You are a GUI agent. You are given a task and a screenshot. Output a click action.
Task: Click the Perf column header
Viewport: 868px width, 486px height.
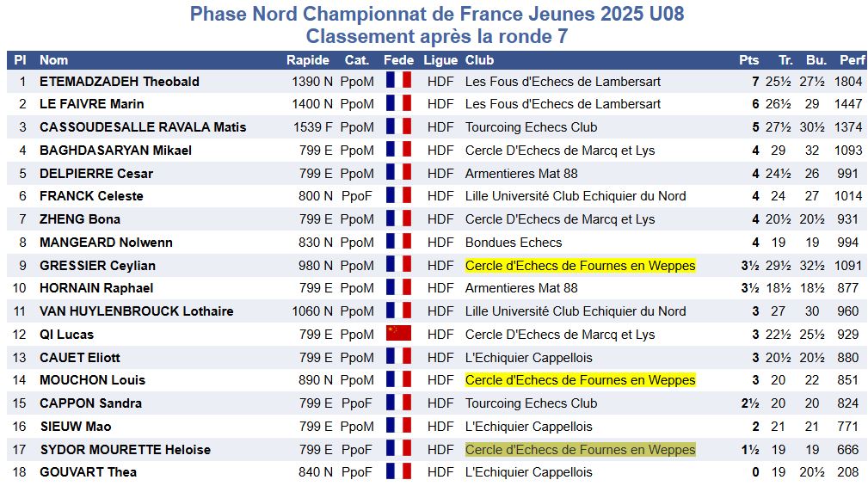(852, 60)
